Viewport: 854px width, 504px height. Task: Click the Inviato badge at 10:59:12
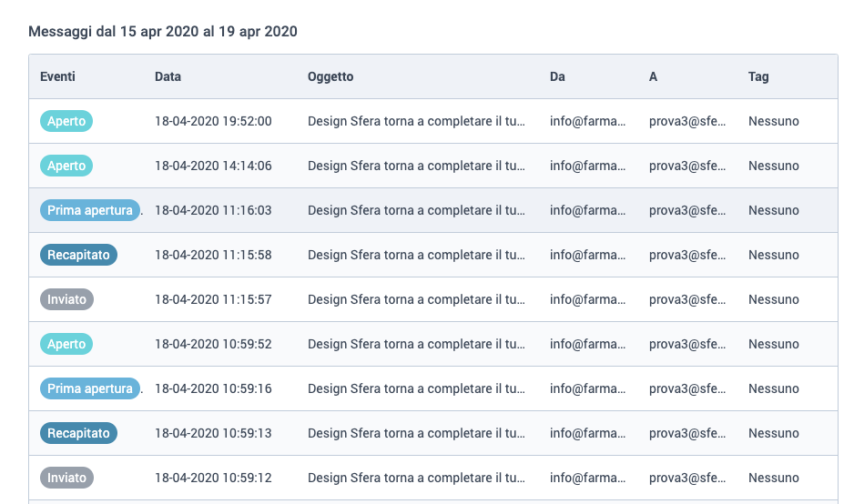point(66,478)
